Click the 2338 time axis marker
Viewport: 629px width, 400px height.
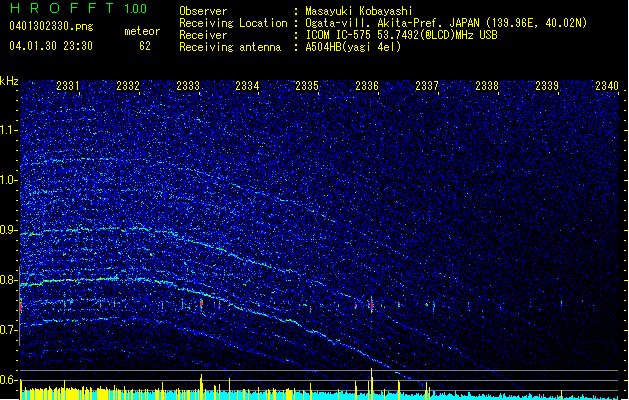[x=487, y=85]
